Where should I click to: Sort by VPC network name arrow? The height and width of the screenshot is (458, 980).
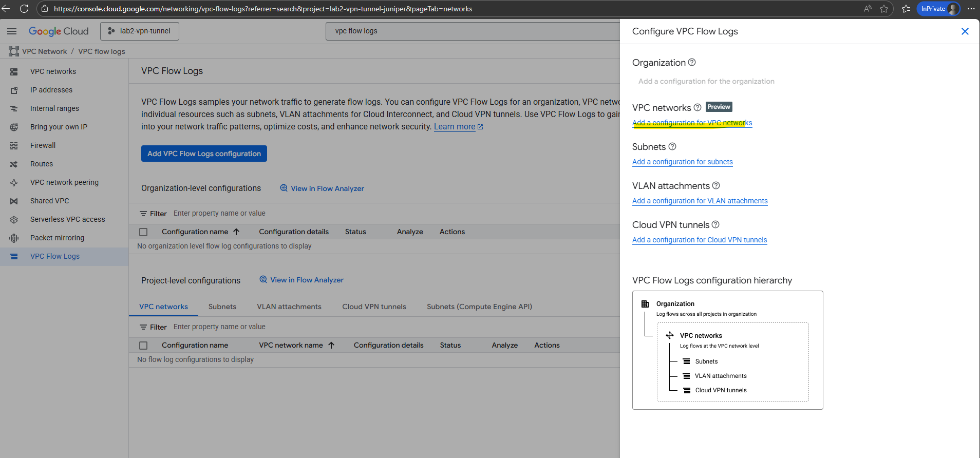(x=331, y=346)
